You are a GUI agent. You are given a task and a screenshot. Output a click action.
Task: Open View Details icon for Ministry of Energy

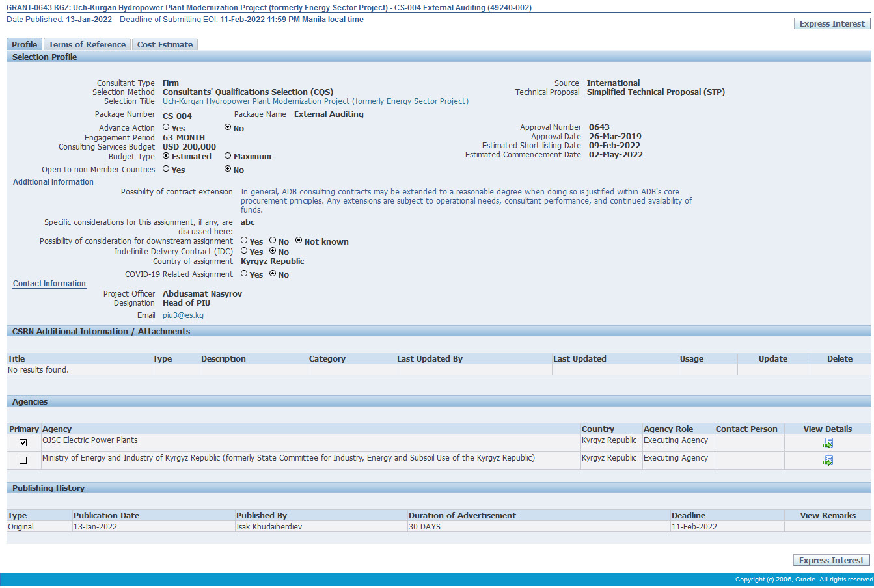coord(827,461)
